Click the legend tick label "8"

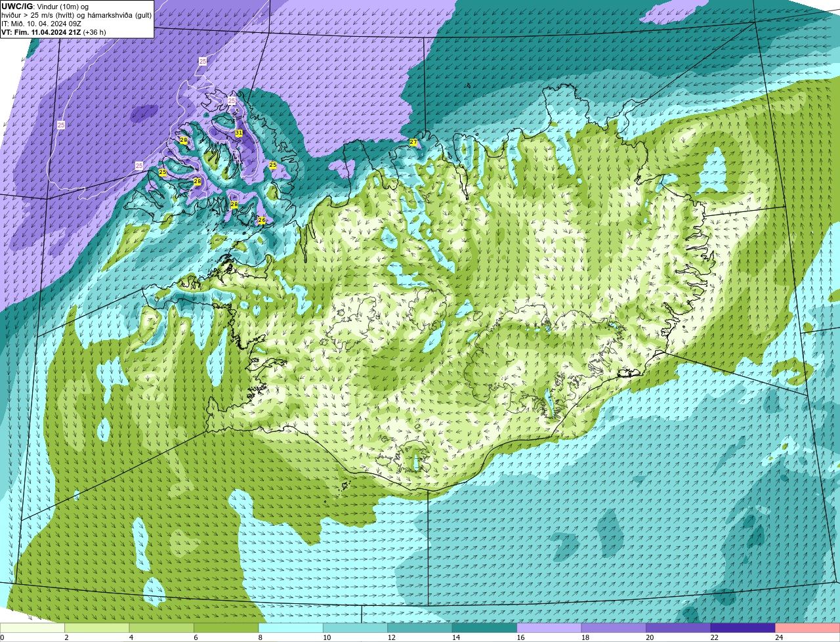click(x=260, y=637)
